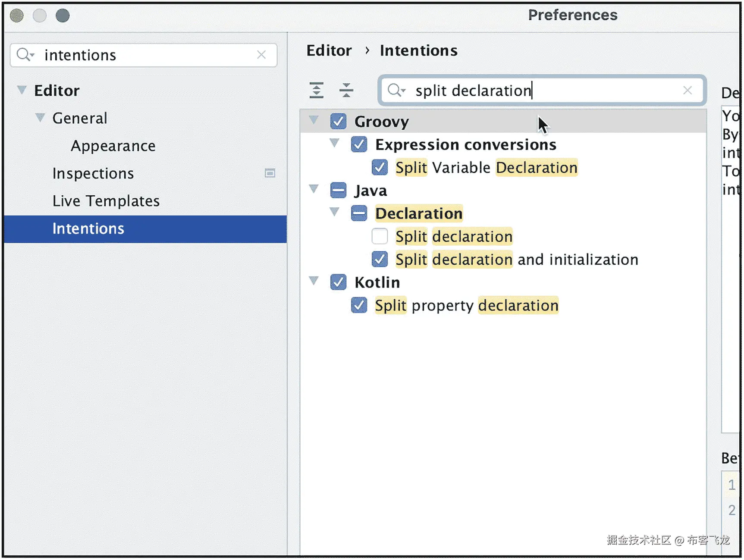Toggle the Split property declaration checkbox
The image size is (744, 560).
(x=359, y=305)
